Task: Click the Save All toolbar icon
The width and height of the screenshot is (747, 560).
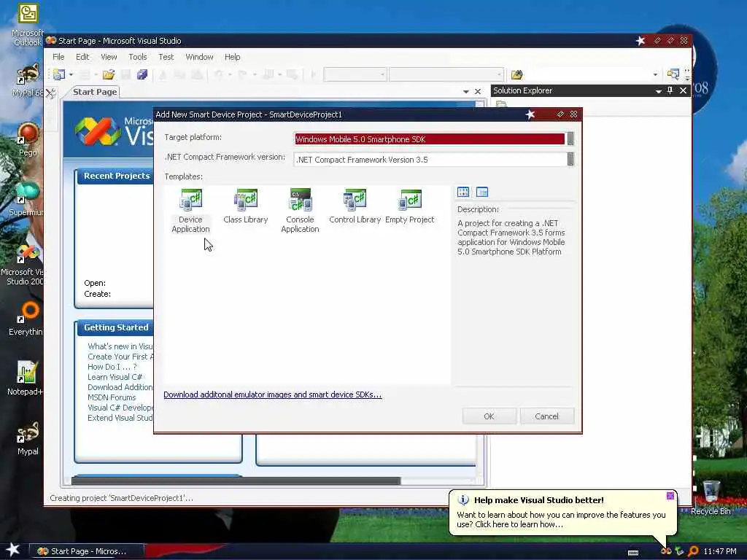Action: tap(142, 74)
